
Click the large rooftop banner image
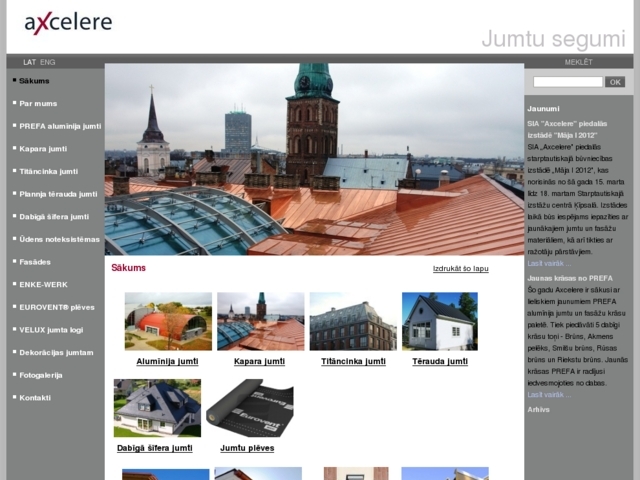[x=314, y=159]
